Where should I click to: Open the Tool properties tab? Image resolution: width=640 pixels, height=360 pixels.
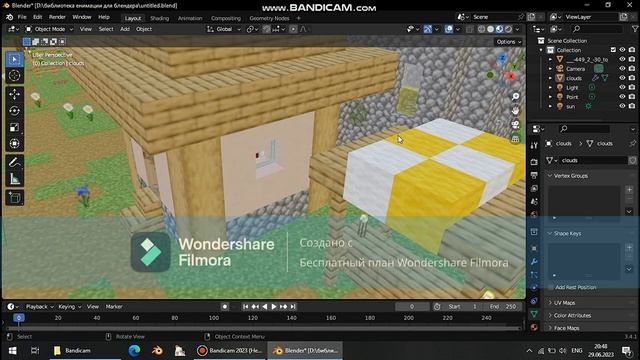(534, 146)
